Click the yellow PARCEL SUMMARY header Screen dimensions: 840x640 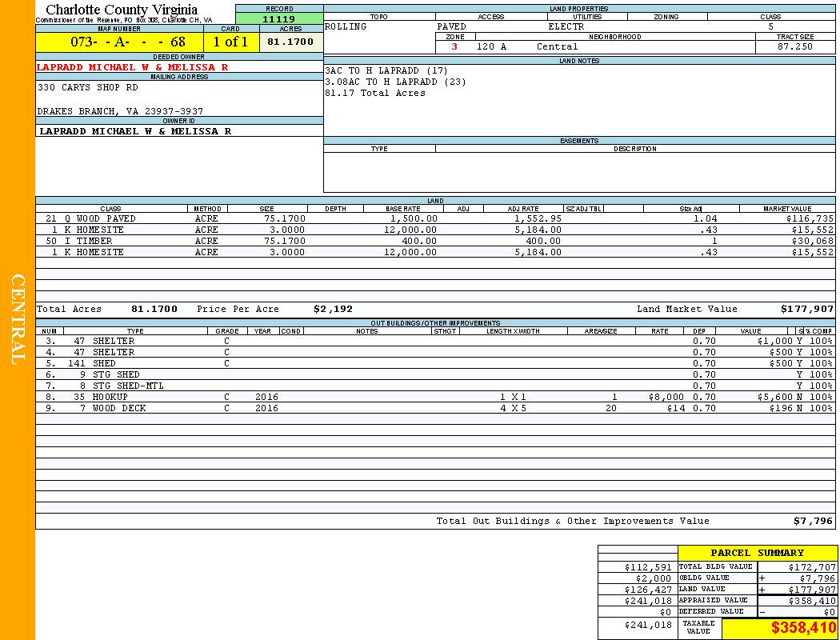tap(757, 553)
